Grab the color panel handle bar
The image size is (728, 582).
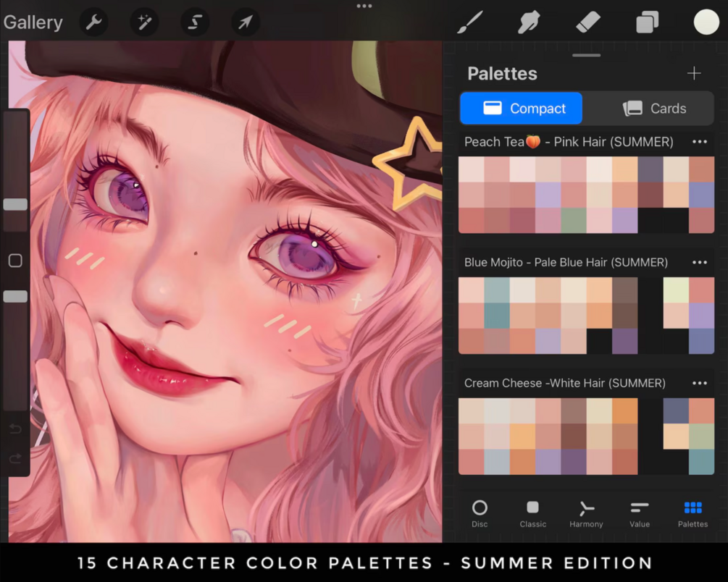tap(587, 56)
